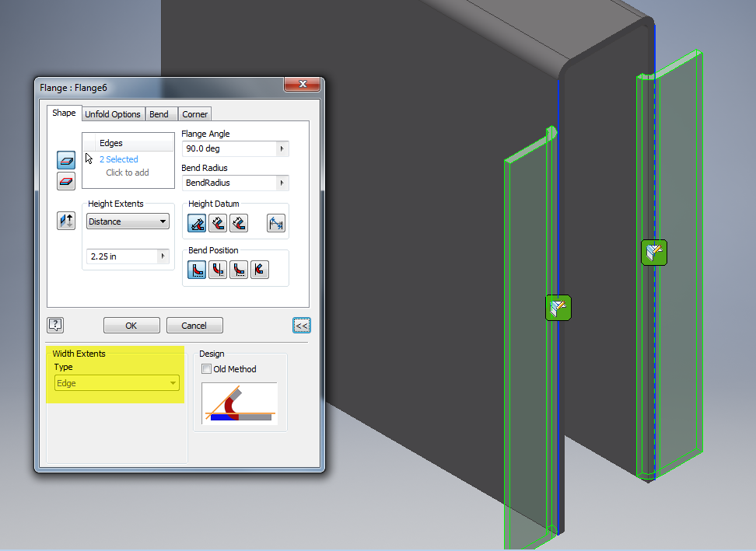Image resolution: width=756 pixels, height=551 pixels.
Task: Switch to the Shape tab
Action: pyautogui.click(x=64, y=113)
